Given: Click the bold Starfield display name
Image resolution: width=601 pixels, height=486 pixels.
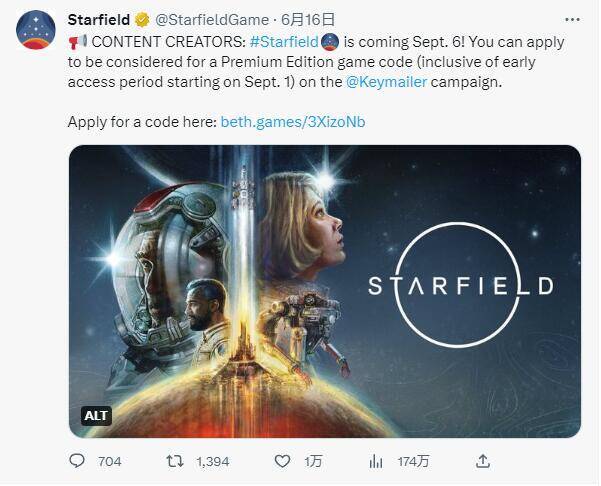Looking at the screenshot, I should pyautogui.click(x=98, y=19).
